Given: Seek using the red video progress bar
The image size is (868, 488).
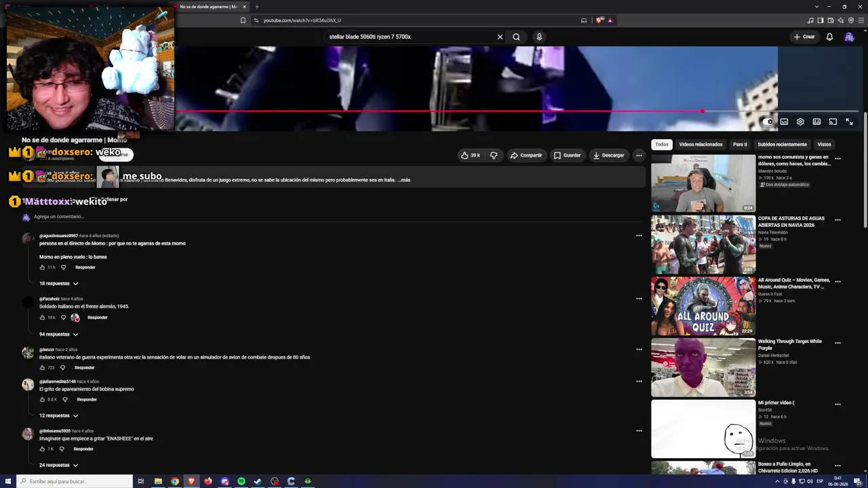Looking at the screenshot, I should coord(517,111).
